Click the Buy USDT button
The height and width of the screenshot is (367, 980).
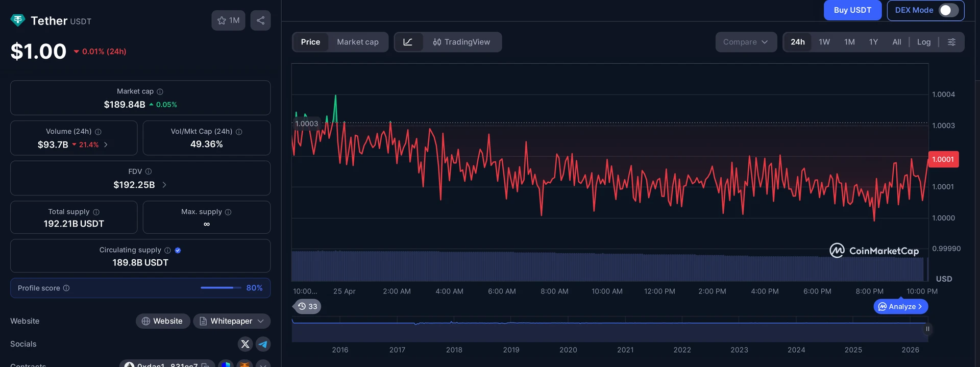pyautogui.click(x=852, y=10)
